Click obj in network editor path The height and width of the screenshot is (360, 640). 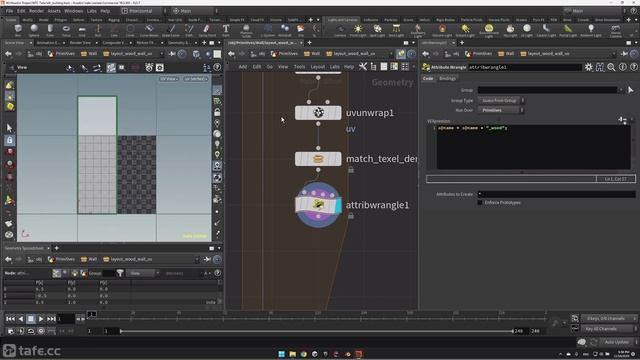[262, 54]
